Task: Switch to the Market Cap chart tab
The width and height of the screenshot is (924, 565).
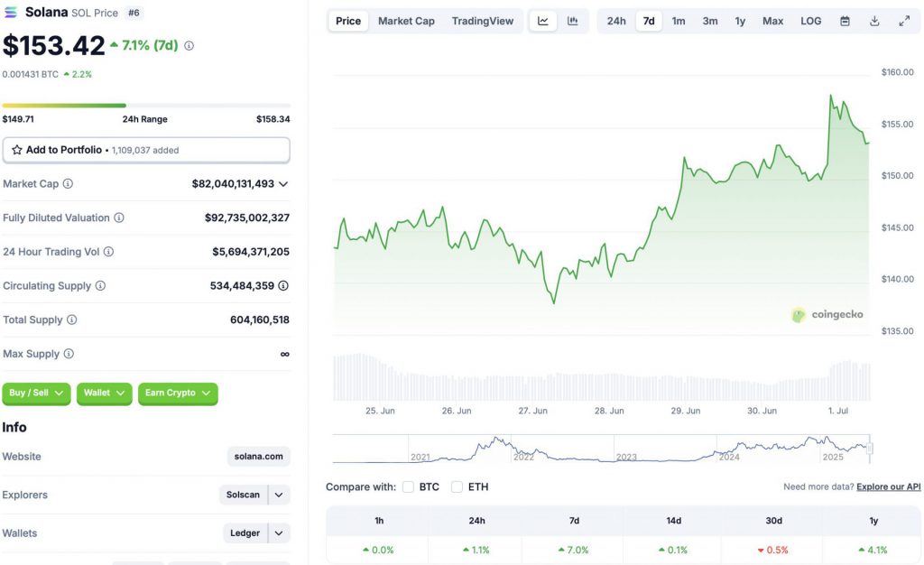Action: (x=406, y=21)
